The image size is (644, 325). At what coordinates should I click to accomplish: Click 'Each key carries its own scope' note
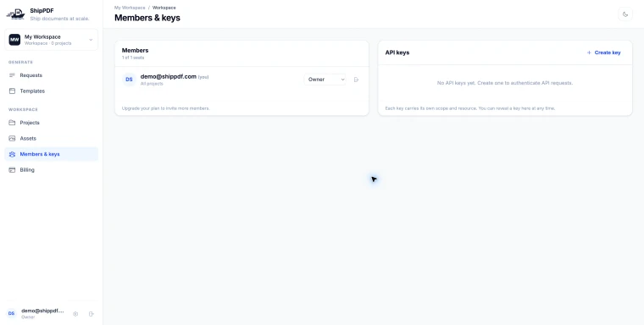point(470,108)
